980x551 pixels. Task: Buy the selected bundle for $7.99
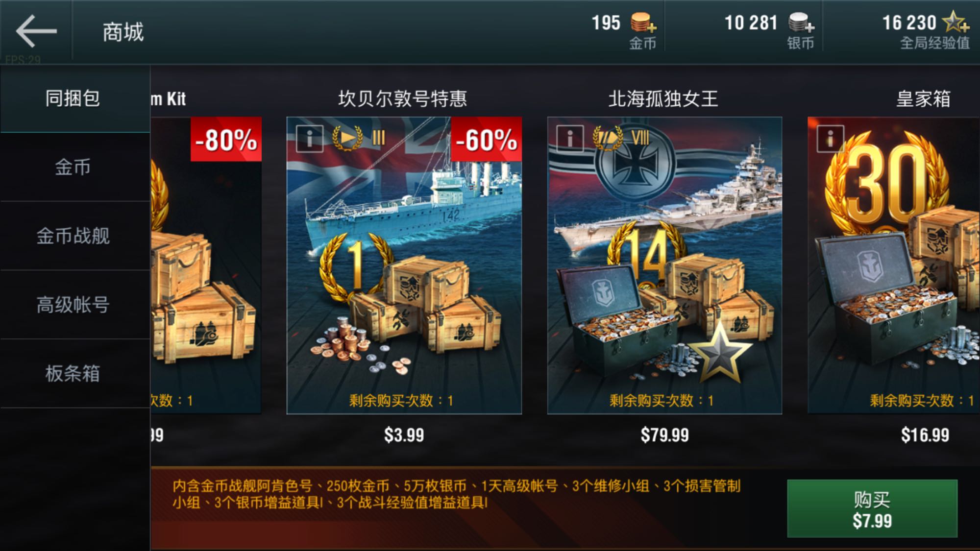pos(872,509)
